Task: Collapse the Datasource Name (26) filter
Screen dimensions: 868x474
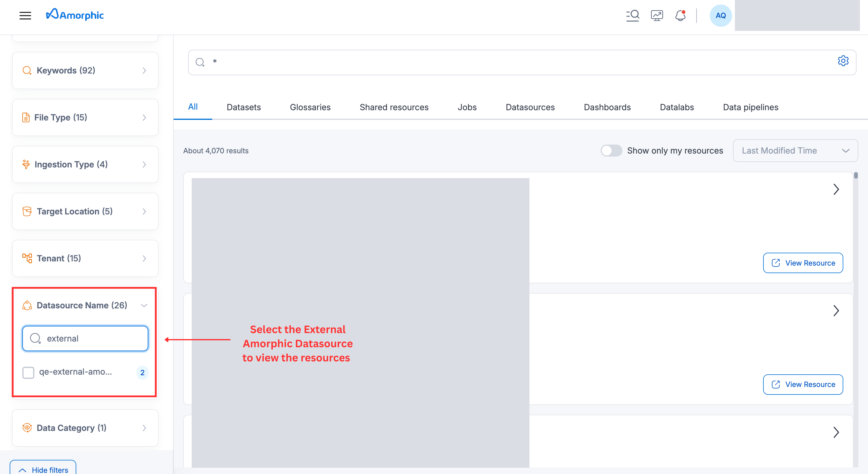Action: (x=144, y=305)
